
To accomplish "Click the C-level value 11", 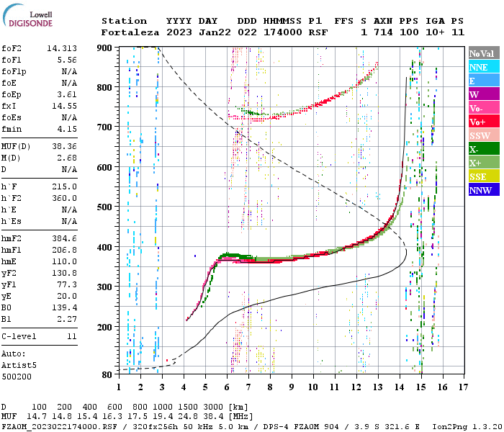I will pos(72,336).
